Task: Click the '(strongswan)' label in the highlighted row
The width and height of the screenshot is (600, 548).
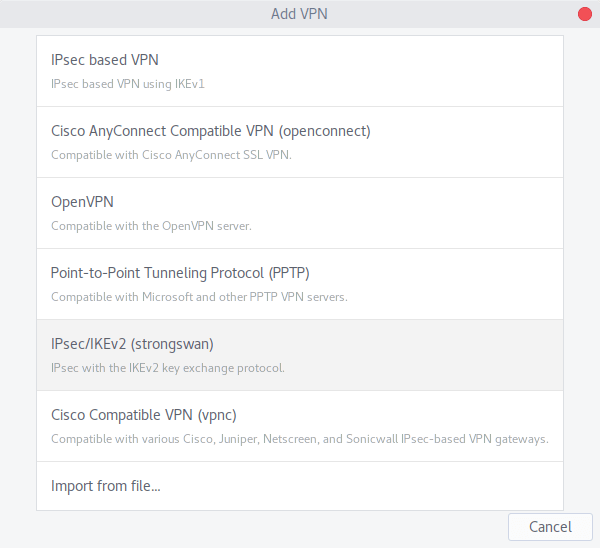Action: point(172,344)
